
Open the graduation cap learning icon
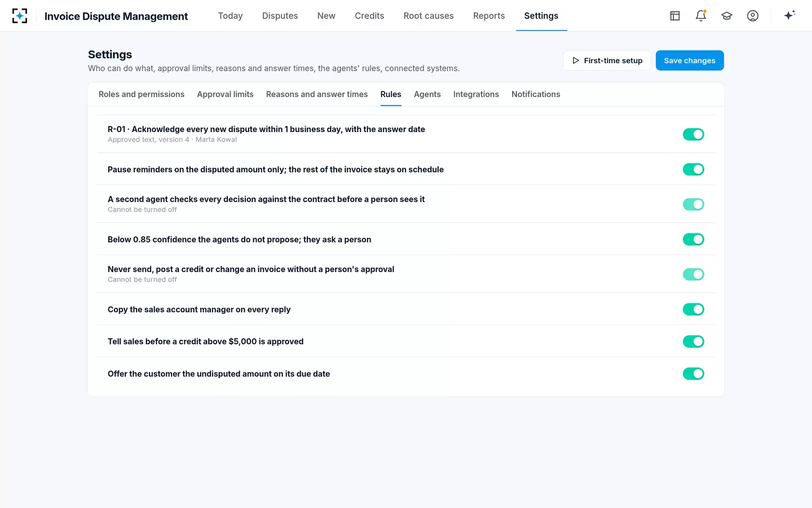click(x=727, y=16)
